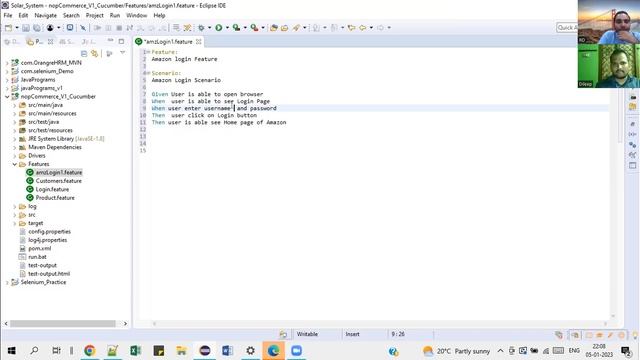The height and width of the screenshot is (360, 640).
Task: Collapse the Features folder
Action: click(15, 164)
